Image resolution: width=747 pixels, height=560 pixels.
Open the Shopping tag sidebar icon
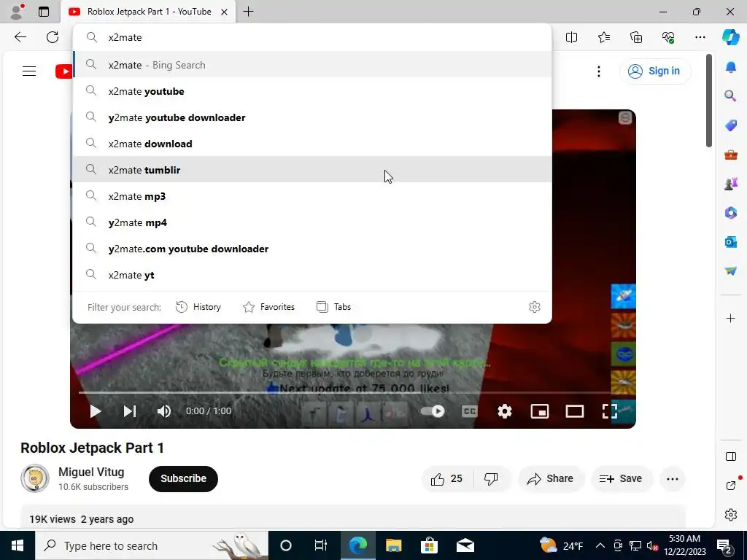[x=730, y=125]
